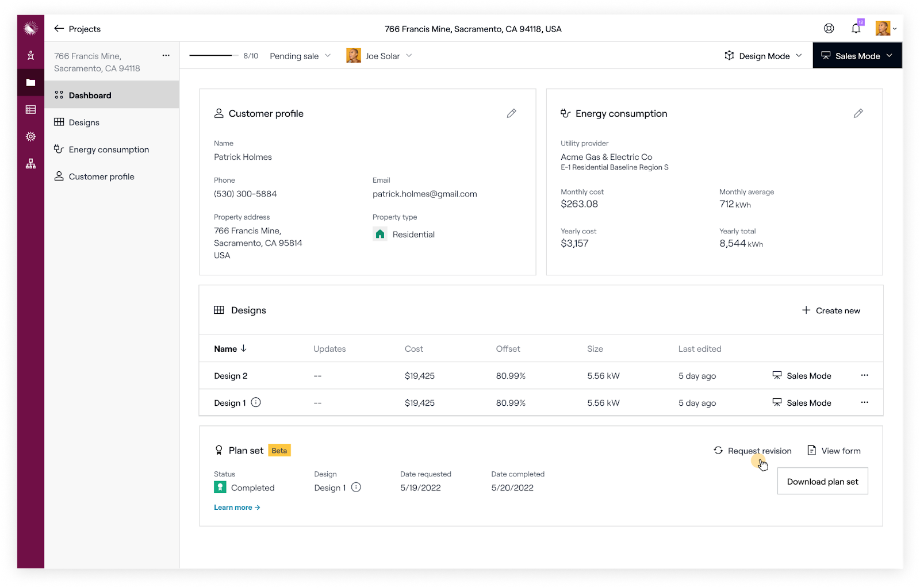The width and height of the screenshot is (920, 588).
Task: Open the database list icon in sidebar
Action: click(x=30, y=110)
